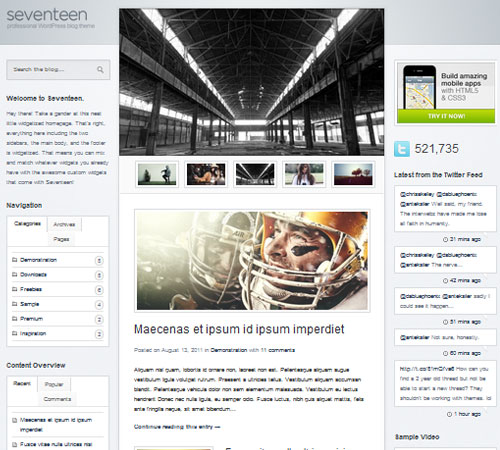Select the sunglasses people slider thumbnail
This screenshot has width=500, height=450.
point(206,174)
